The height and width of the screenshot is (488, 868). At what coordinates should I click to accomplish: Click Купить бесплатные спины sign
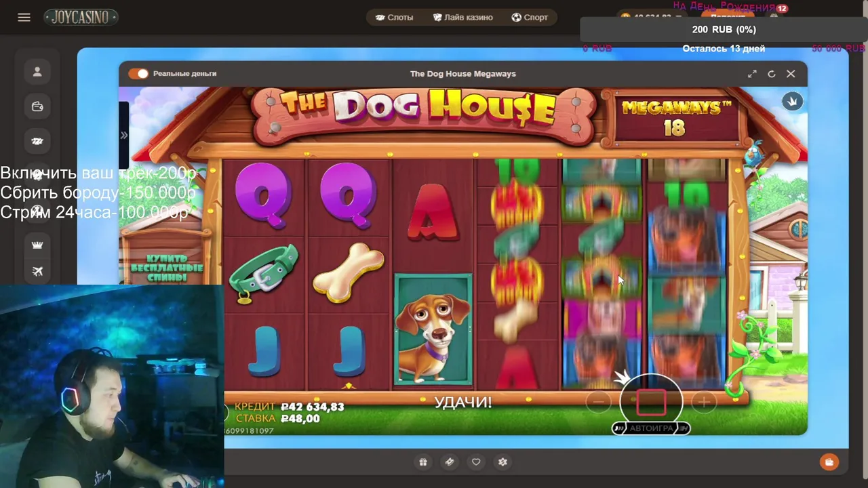[x=167, y=268]
